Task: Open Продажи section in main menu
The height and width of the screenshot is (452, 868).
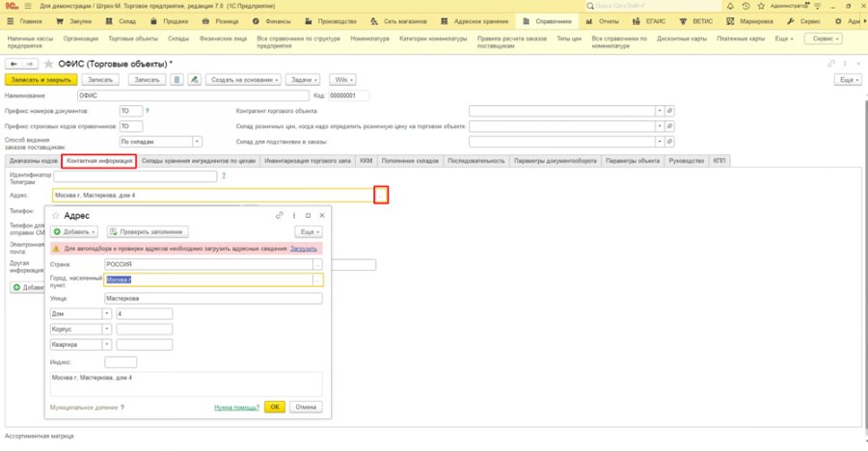Action: [x=170, y=21]
